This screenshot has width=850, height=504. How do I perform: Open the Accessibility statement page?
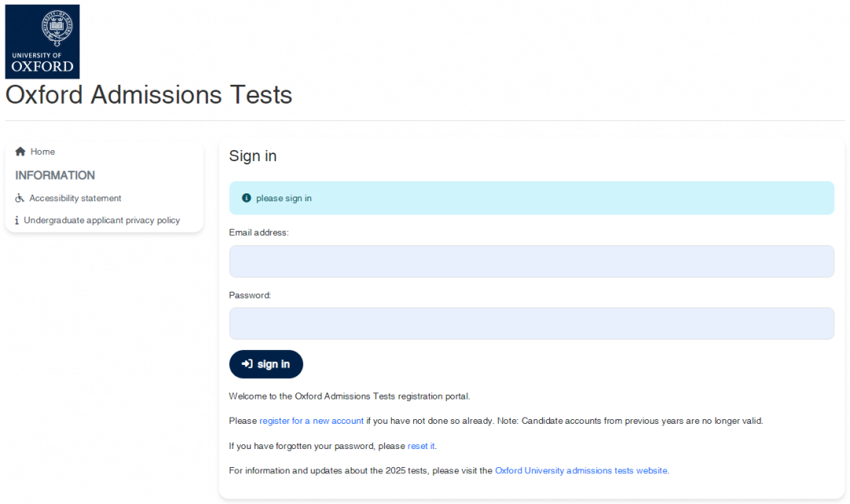76,198
